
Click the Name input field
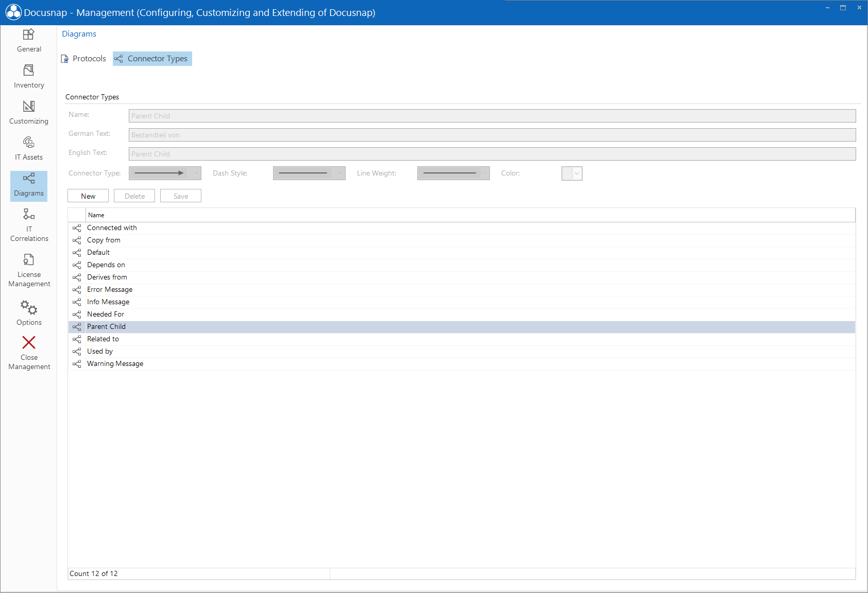click(x=492, y=116)
